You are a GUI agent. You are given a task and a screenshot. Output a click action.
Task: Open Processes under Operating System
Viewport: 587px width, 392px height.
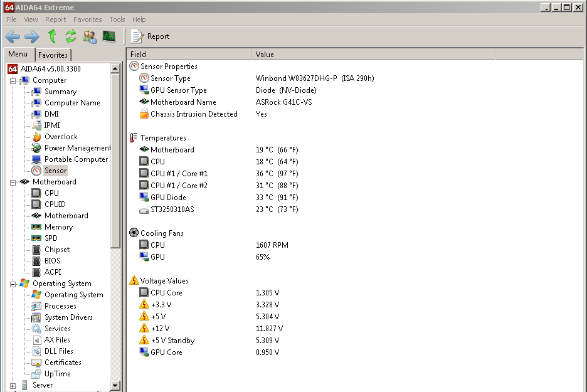(60, 306)
